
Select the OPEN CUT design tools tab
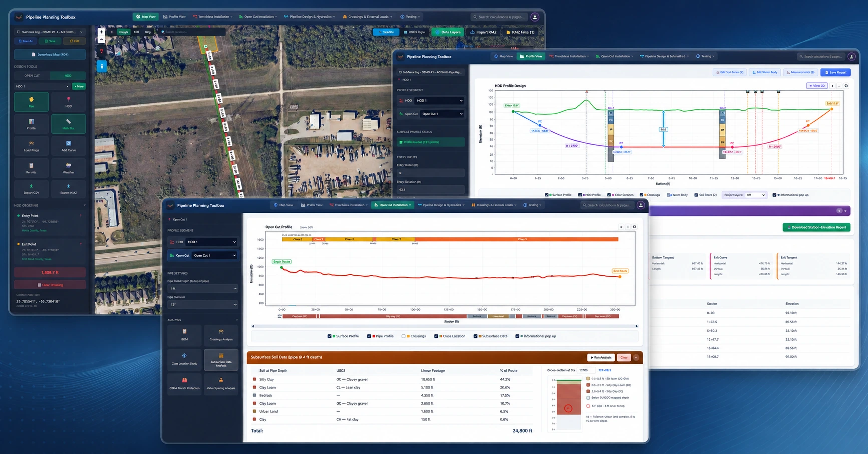pyautogui.click(x=32, y=76)
